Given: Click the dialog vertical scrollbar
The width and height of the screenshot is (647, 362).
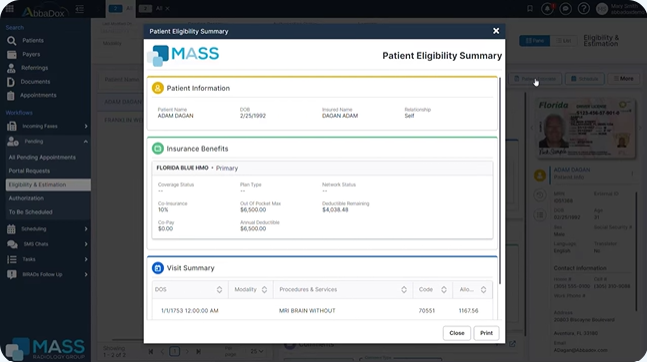Looking at the screenshot, I should 500,180.
